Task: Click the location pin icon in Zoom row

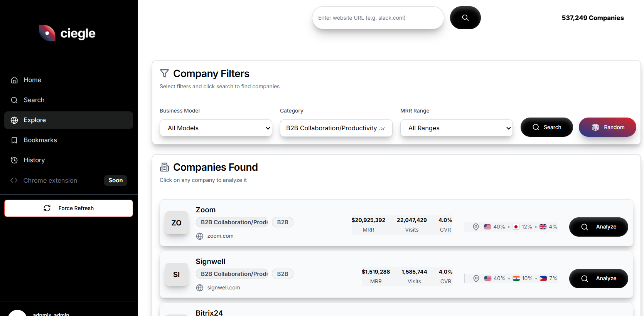Action: pyautogui.click(x=476, y=227)
